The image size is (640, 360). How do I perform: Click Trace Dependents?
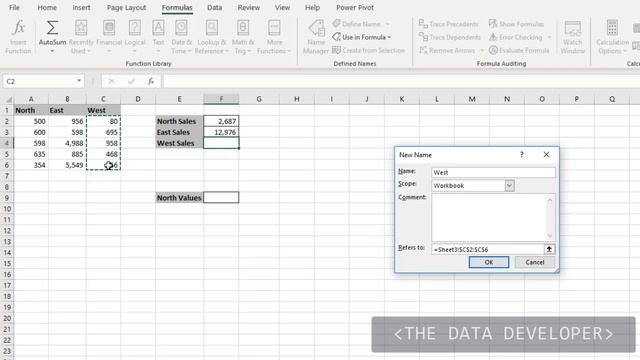(x=450, y=37)
